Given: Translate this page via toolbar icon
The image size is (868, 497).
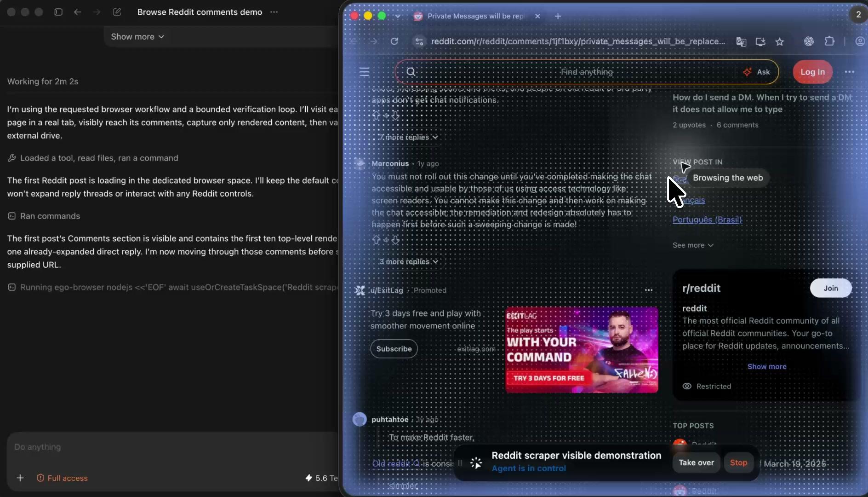Looking at the screenshot, I should tap(741, 41).
